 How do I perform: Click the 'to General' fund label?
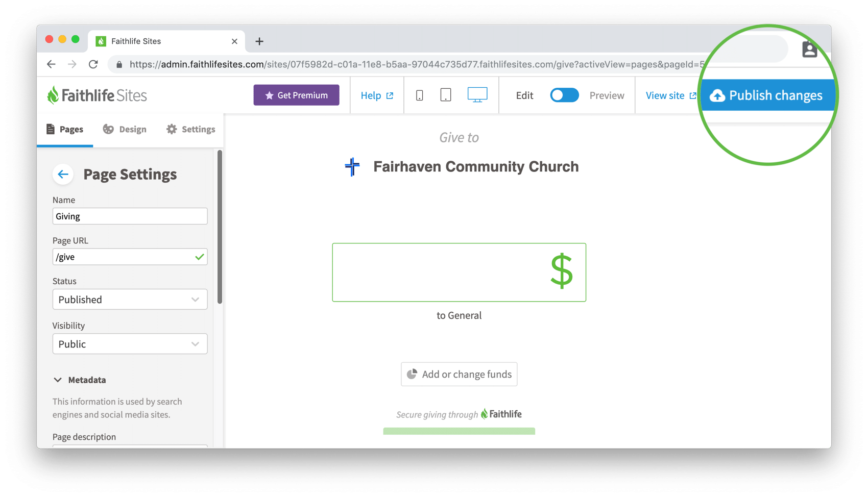pos(459,315)
